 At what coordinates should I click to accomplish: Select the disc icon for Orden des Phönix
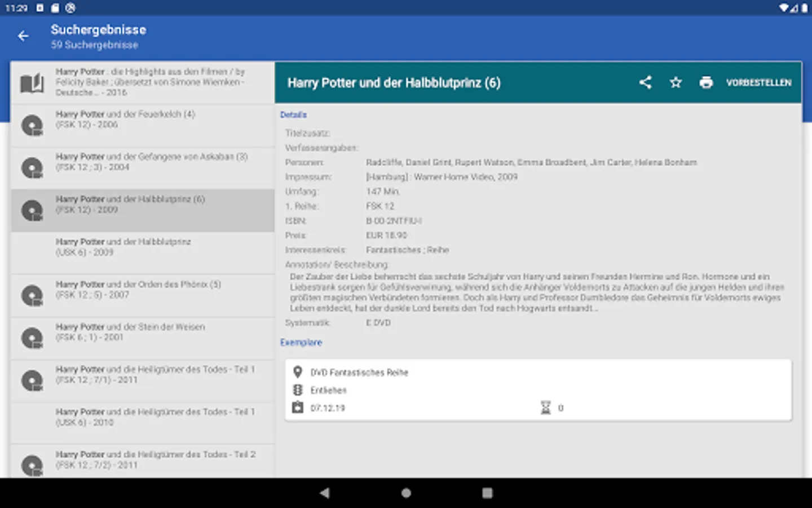32,295
